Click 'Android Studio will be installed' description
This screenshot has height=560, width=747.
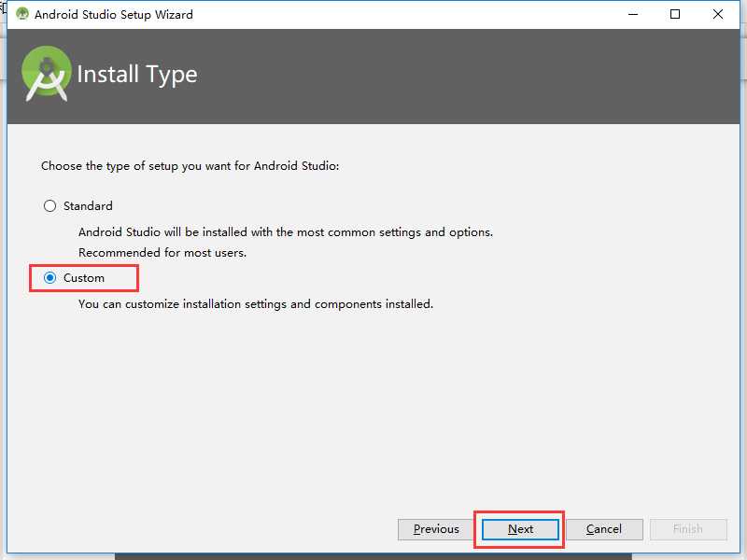(x=286, y=231)
